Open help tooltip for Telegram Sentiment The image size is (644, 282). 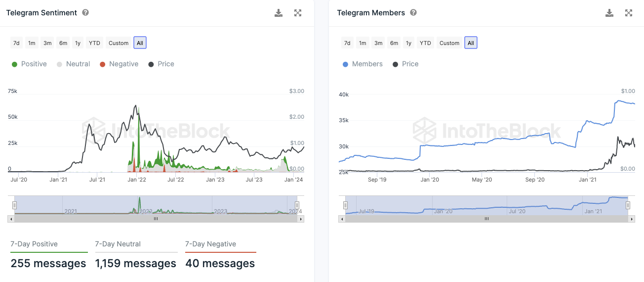(85, 13)
